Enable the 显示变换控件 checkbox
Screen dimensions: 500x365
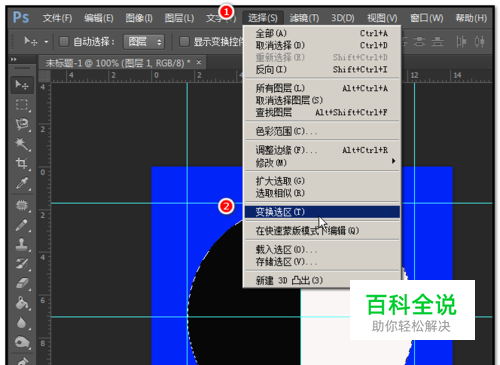184,42
